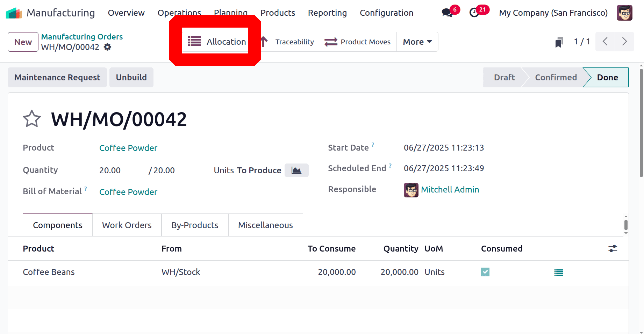Open the Operations menu

[x=179, y=12]
